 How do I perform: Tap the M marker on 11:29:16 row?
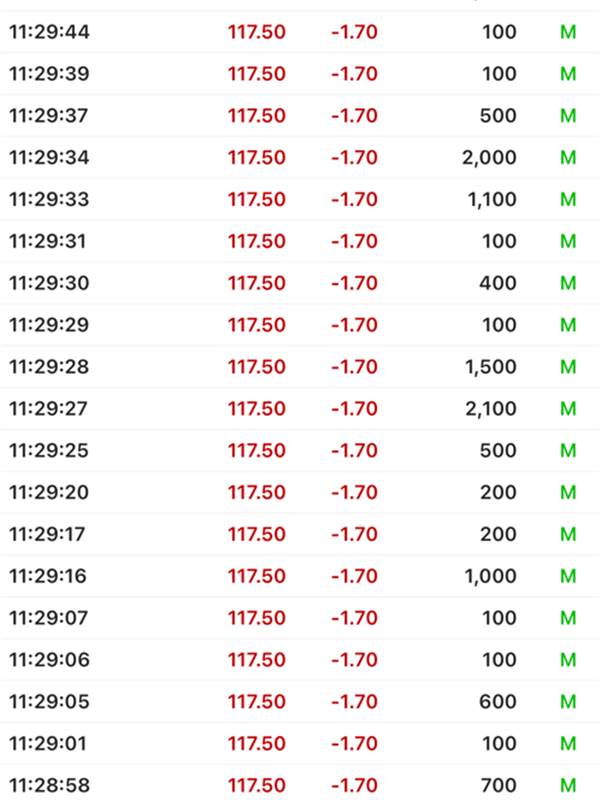[568, 576]
